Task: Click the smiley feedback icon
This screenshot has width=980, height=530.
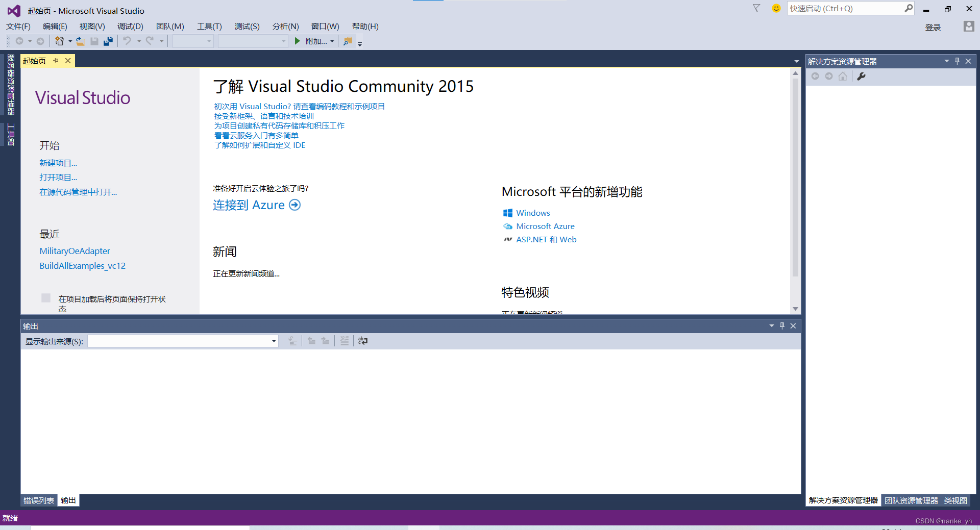Action: (776, 8)
